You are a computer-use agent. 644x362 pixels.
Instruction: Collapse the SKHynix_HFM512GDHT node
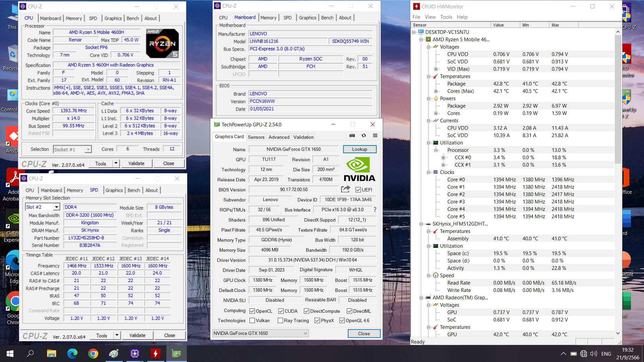pos(421,224)
